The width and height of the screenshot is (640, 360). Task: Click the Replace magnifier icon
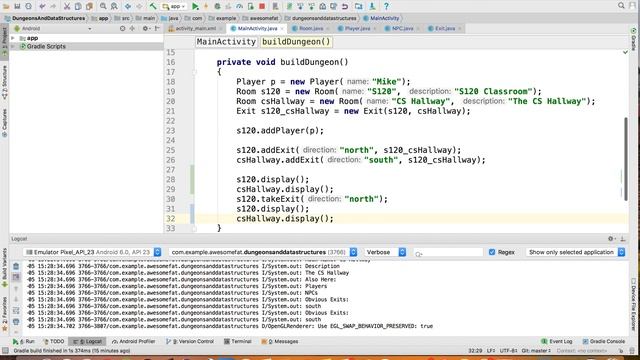[x=114, y=6]
